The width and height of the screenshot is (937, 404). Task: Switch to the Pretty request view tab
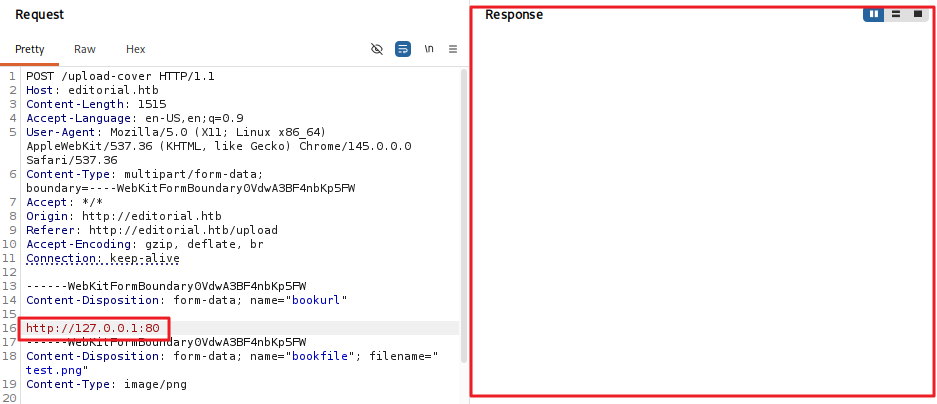pyautogui.click(x=29, y=49)
